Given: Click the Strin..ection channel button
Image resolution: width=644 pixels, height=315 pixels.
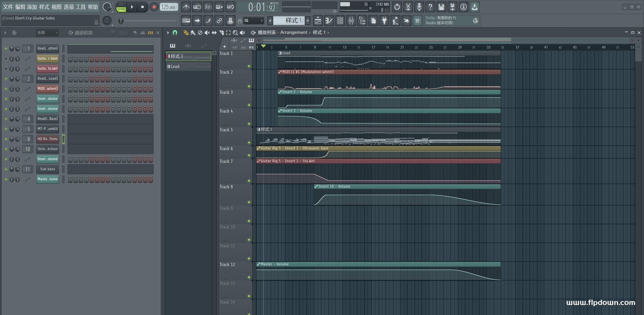Looking at the screenshot, I should coord(48,149).
